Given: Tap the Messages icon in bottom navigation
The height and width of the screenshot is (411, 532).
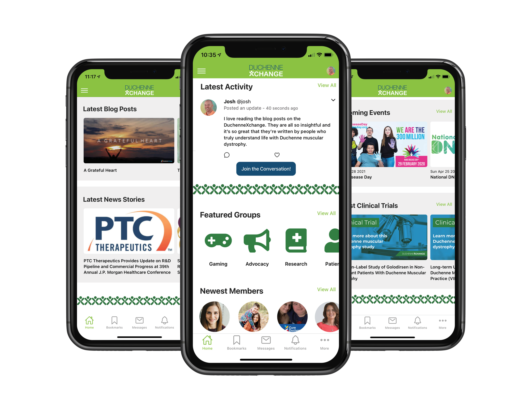Looking at the screenshot, I should tap(266, 343).
